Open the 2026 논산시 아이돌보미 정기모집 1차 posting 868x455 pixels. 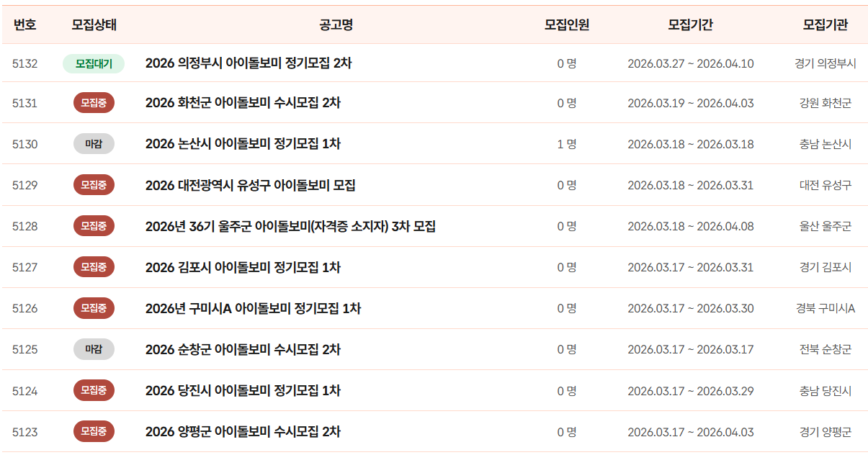(243, 144)
